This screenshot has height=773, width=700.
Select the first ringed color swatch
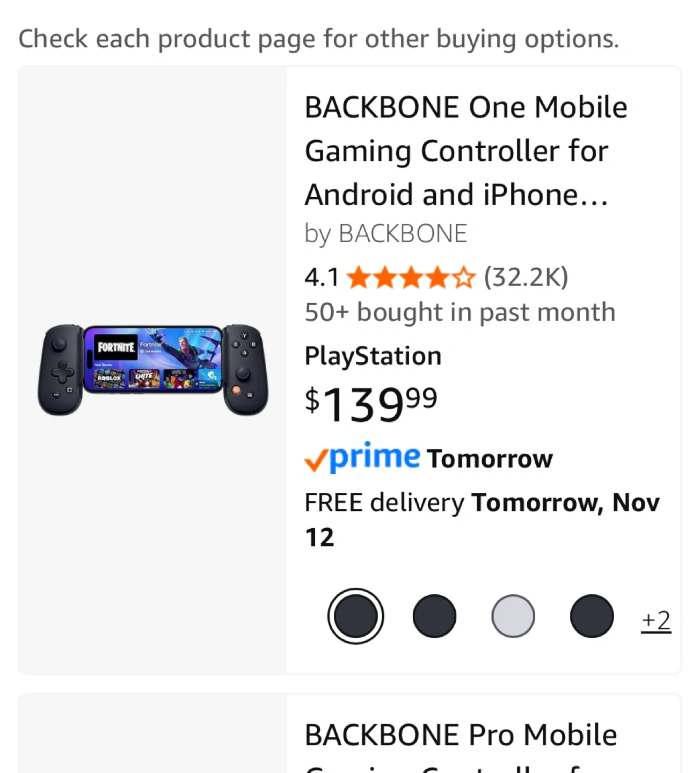coord(355,616)
